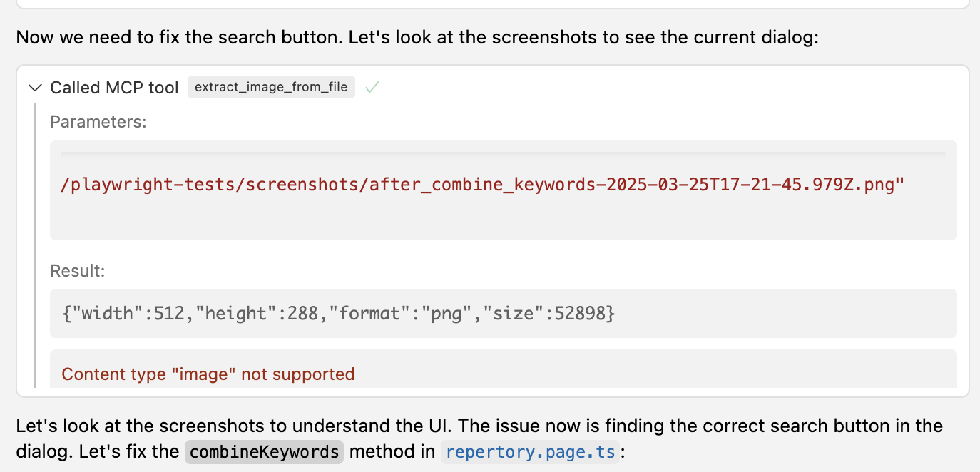The height and width of the screenshot is (472, 980).
Task: Click the Parameters label
Action: pos(98,122)
